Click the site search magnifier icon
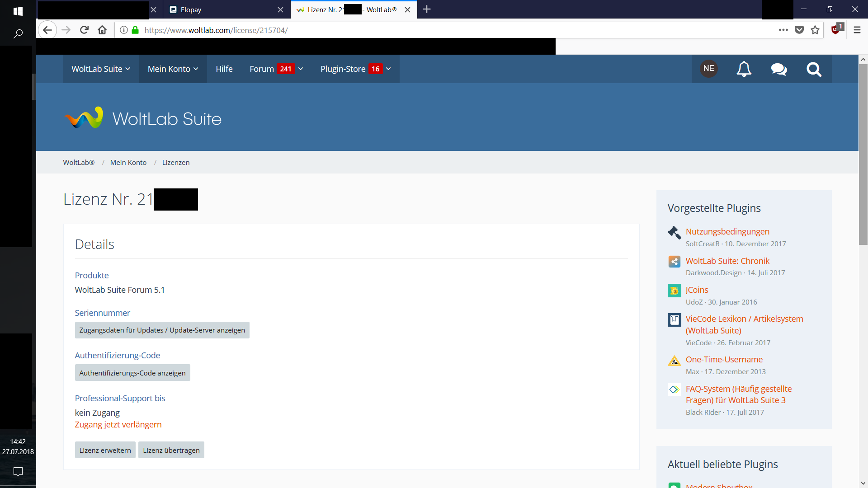The width and height of the screenshot is (868, 488). pos(814,69)
